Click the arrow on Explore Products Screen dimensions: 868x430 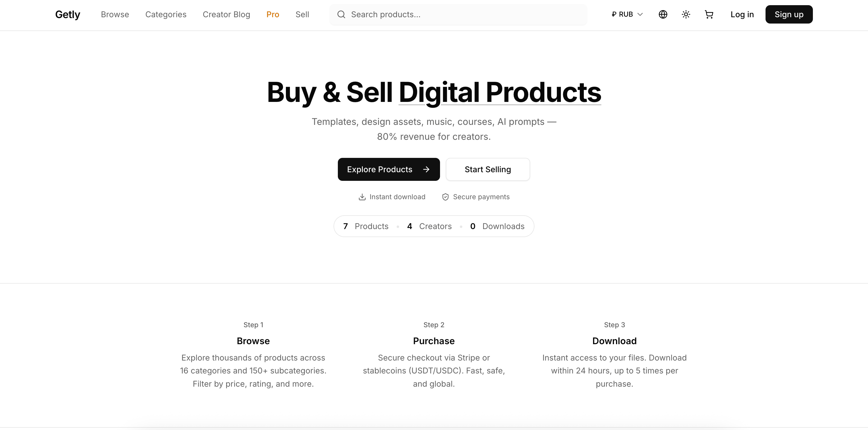(x=426, y=170)
